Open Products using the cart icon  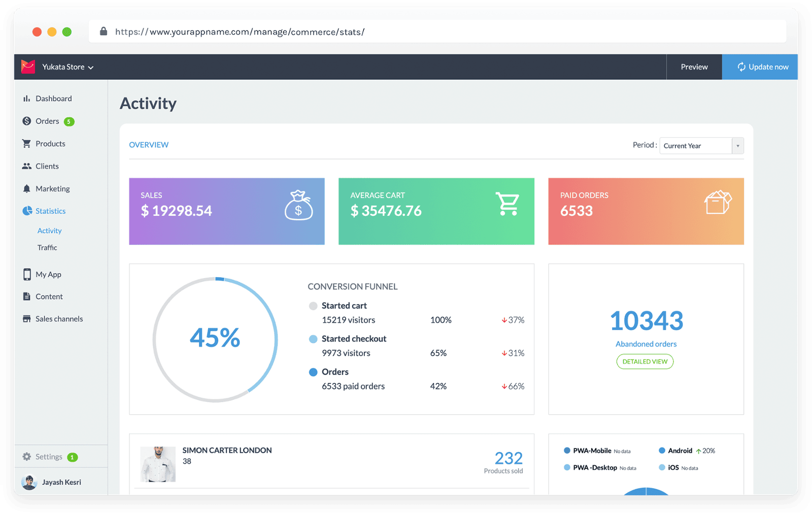point(26,143)
